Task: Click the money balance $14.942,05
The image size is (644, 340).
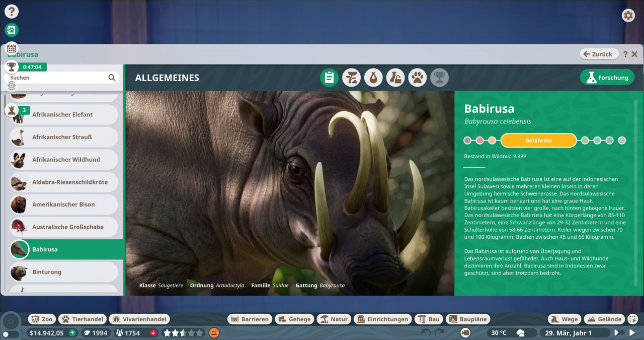Action: 46,333
